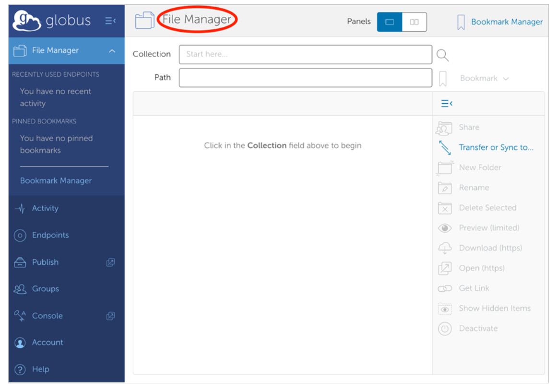Click the Open (https) icon
This screenshot has height=392, width=558.
pos(445,268)
